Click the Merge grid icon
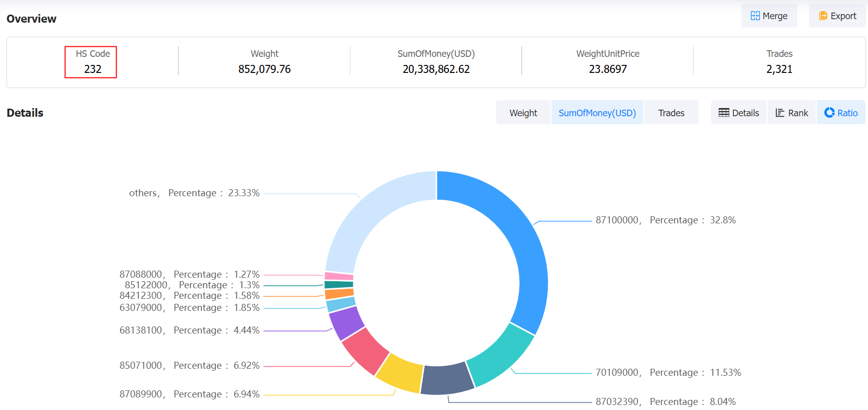The height and width of the screenshot is (410, 868). (755, 16)
